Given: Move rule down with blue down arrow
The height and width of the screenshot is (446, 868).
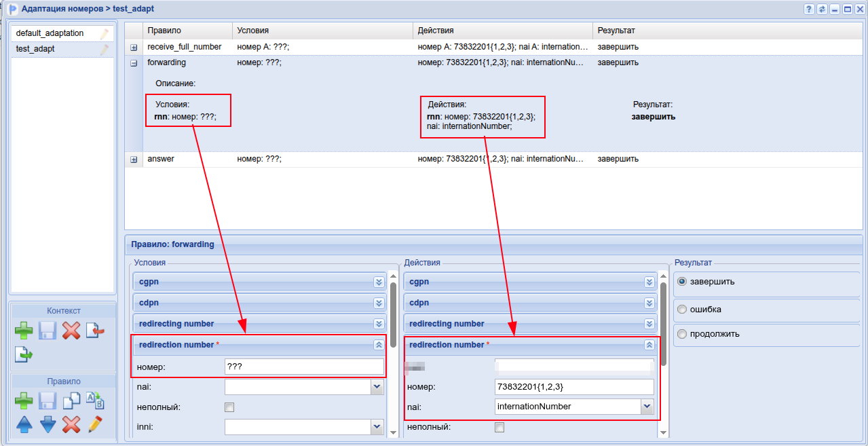Looking at the screenshot, I should pyautogui.click(x=48, y=425).
